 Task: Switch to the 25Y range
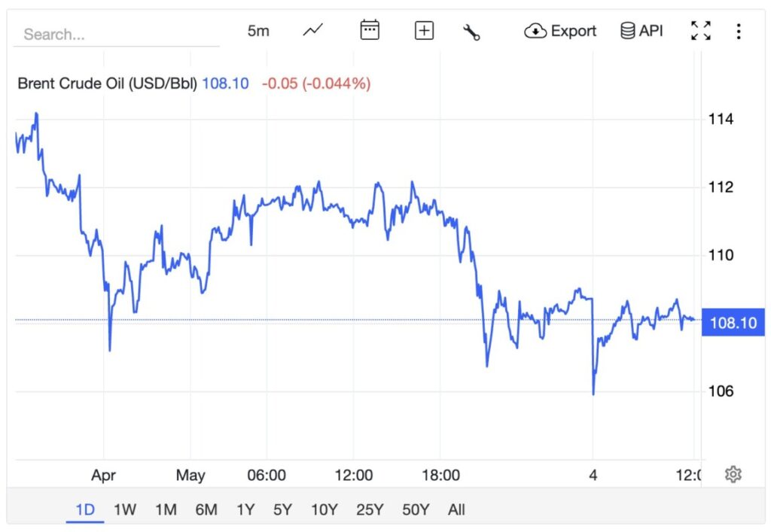coord(370,509)
